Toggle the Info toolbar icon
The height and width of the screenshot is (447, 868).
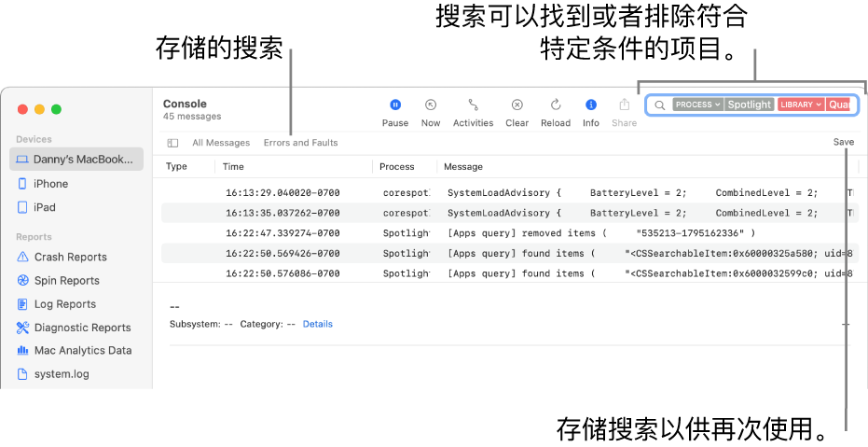pos(591,105)
